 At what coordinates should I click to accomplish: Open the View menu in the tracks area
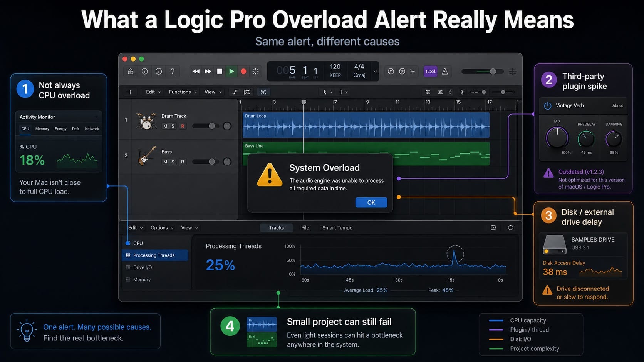(213, 92)
